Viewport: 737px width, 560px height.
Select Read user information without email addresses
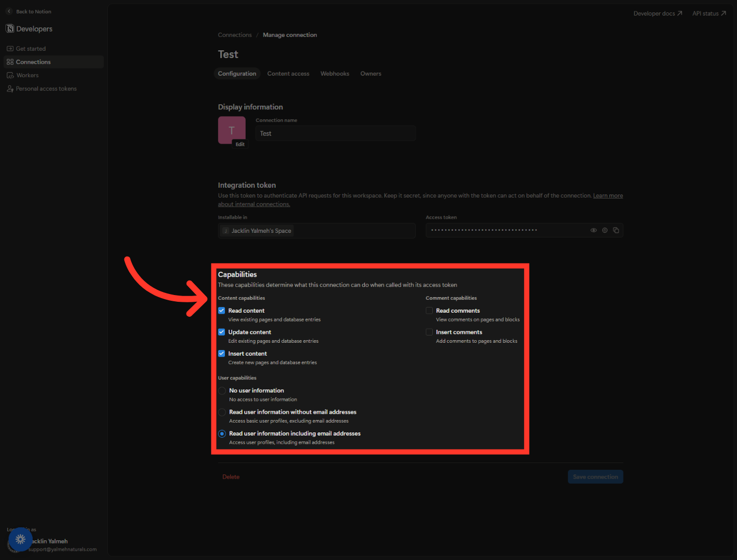click(x=222, y=412)
